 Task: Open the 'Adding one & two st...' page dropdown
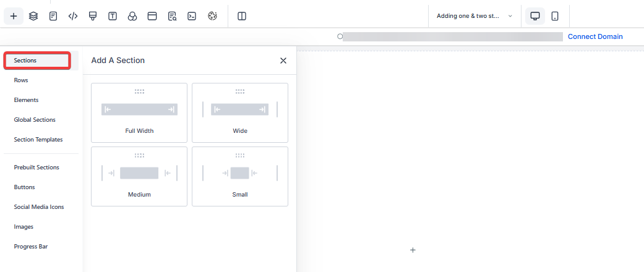474,16
